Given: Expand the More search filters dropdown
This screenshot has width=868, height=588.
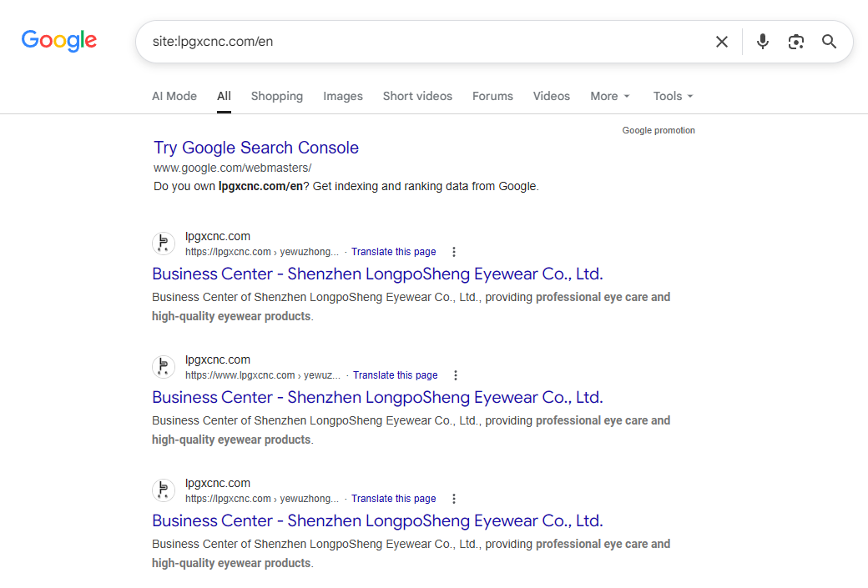Looking at the screenshot, I should 610,96.
